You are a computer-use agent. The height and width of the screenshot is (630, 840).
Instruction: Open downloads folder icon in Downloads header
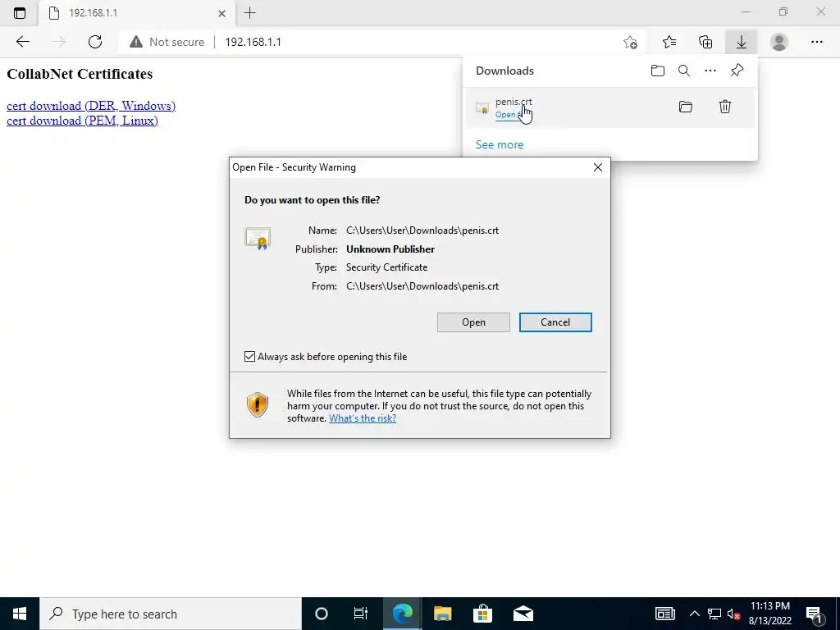(658, 71)
